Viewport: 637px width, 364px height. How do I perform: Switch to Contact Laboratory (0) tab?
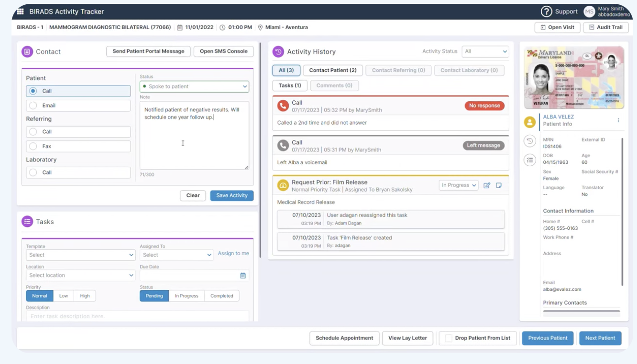tap(469, 70)
